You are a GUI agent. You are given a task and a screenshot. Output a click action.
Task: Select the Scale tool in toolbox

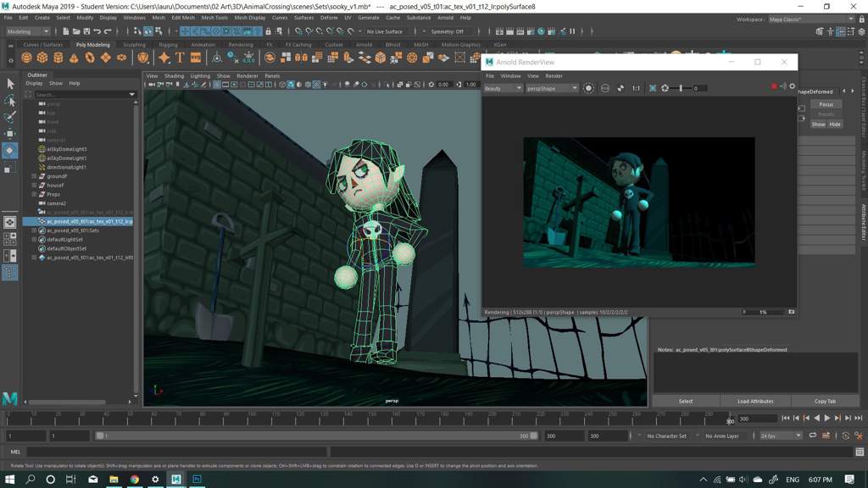click(10, 168)
